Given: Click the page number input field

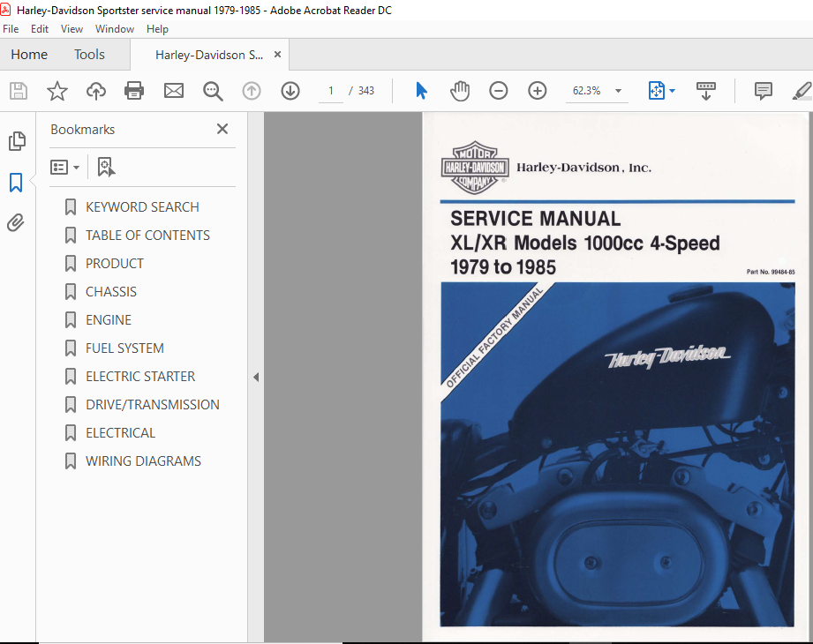Looking at the screenshot, I should 331,91.
